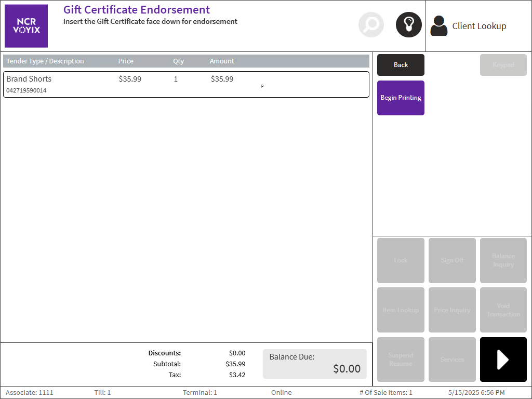Open the Services menu button
Viewport: 532px width, 399px height.
[452, 360]
